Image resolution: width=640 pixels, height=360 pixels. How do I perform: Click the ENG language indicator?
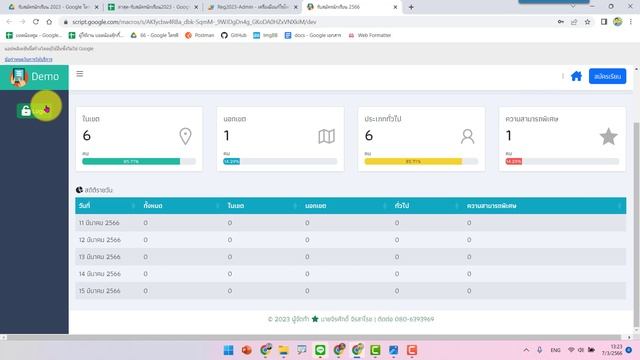click(x=556, y=350)
